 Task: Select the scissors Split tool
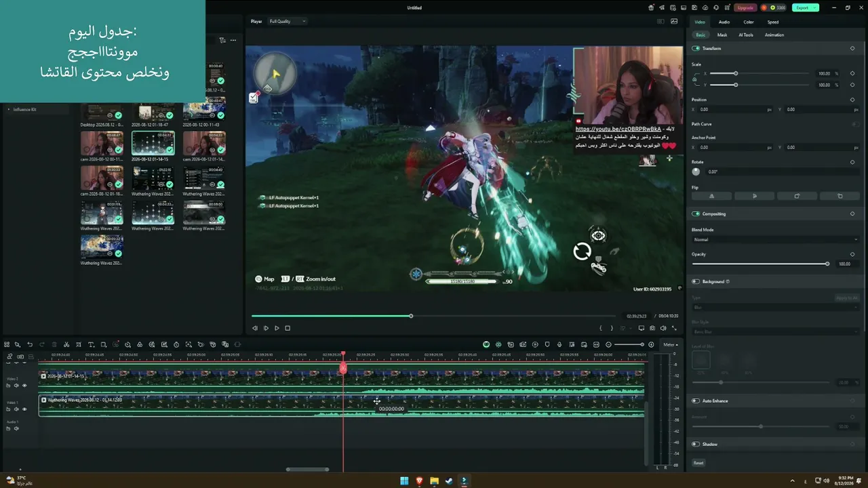[x=66, y=344]
